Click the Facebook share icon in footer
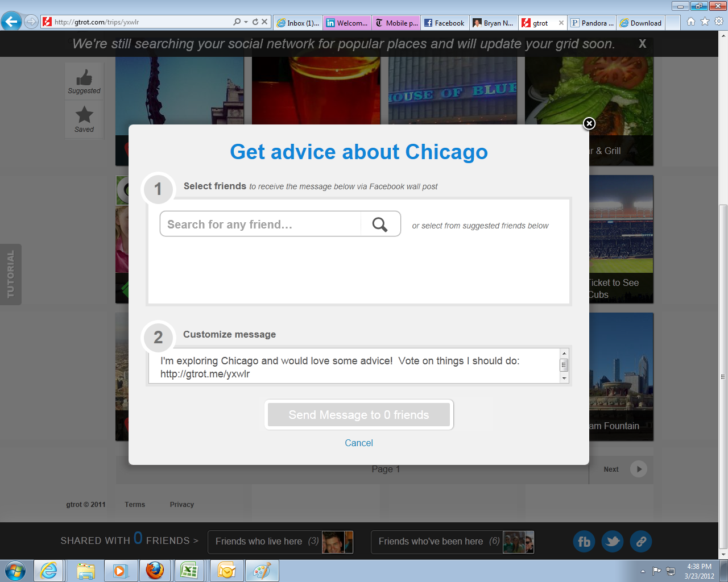 584,542
